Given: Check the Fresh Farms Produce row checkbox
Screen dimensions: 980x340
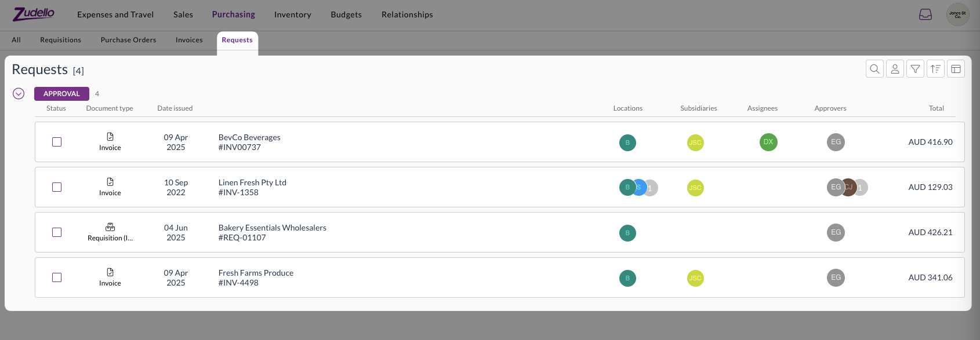Looking at the screenshot, I should pyautogui.click(x=57, y=277).
